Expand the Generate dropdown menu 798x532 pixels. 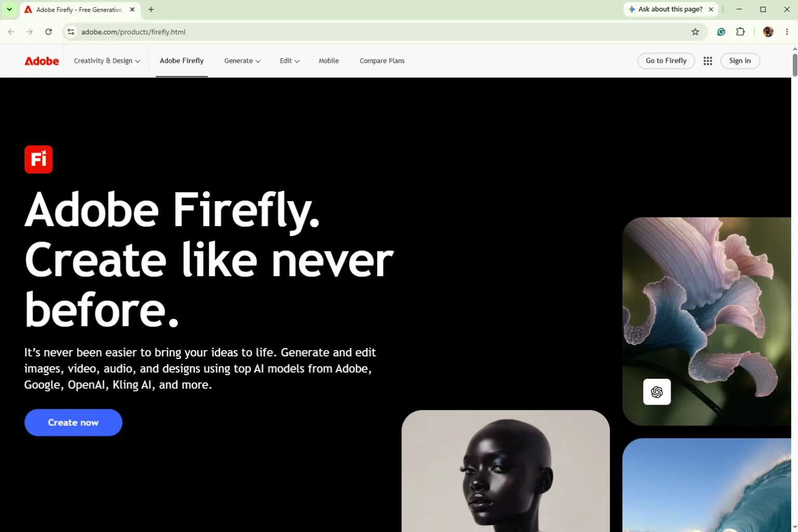point(242,61)
